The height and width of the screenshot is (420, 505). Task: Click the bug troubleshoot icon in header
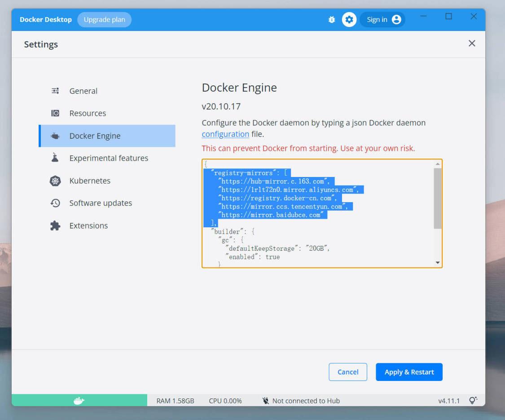(332, 20)
